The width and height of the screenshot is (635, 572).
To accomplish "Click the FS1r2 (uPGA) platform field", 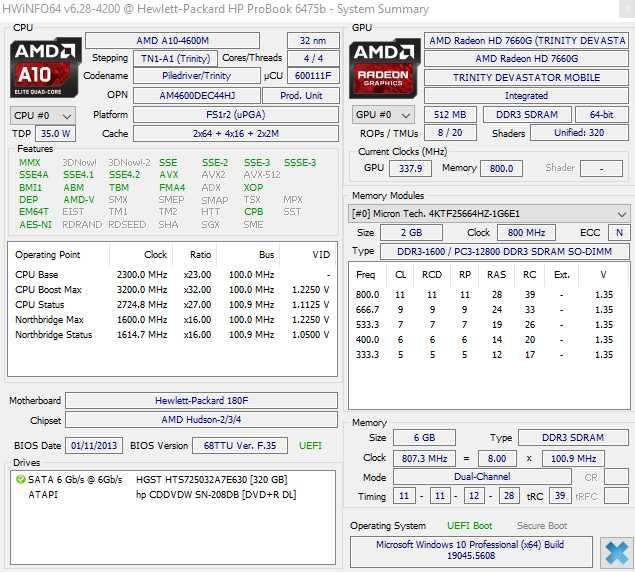I will [236, 115].
